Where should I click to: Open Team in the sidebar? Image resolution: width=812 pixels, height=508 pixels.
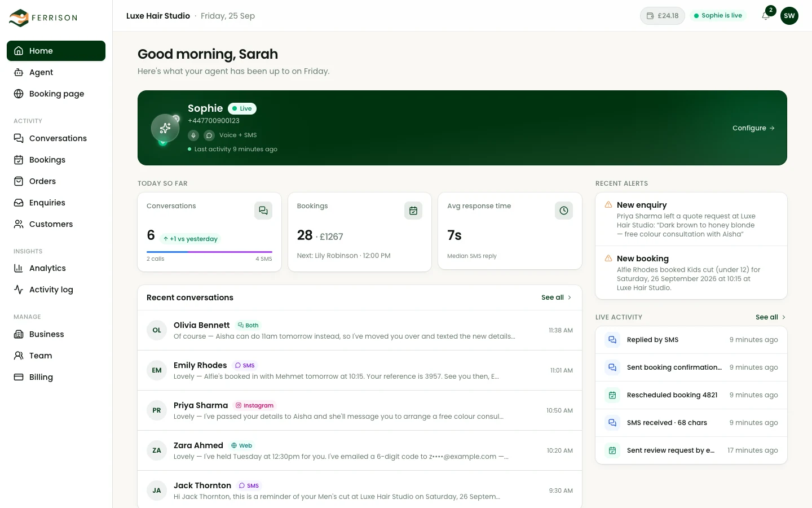coord(56,356)
